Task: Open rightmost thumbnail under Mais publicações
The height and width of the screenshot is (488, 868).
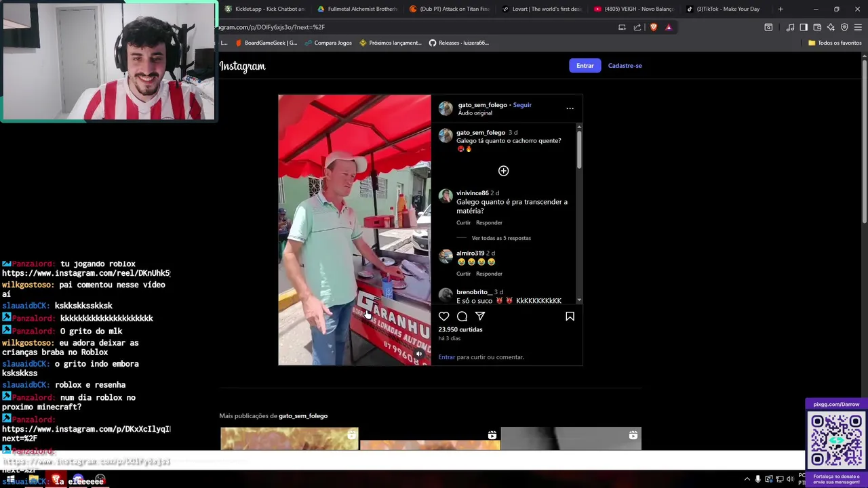Action: click(571, 438)
